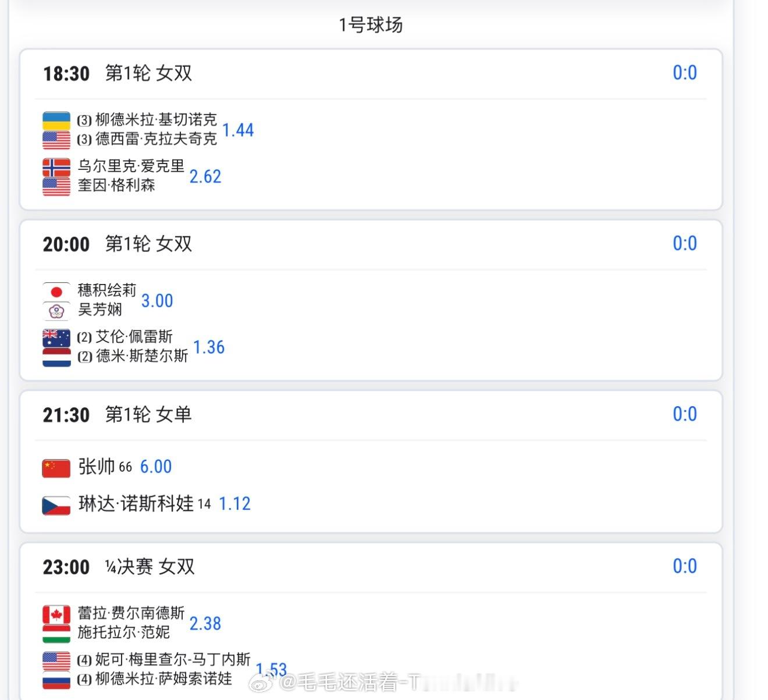Click the Canada flag beside 蕾拉·费尔南德斯
Viewport: 768px width, 700px height.
pos(55,614)
